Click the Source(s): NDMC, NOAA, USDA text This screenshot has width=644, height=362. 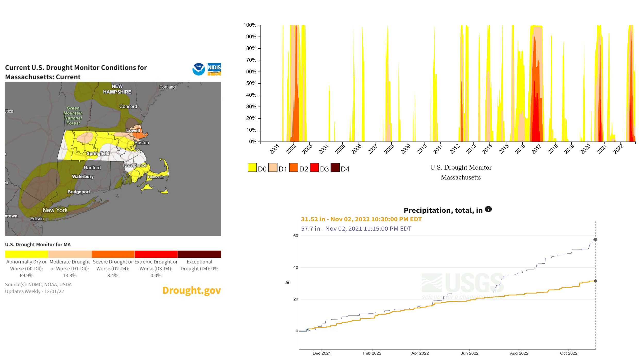[x=38, y=285]
